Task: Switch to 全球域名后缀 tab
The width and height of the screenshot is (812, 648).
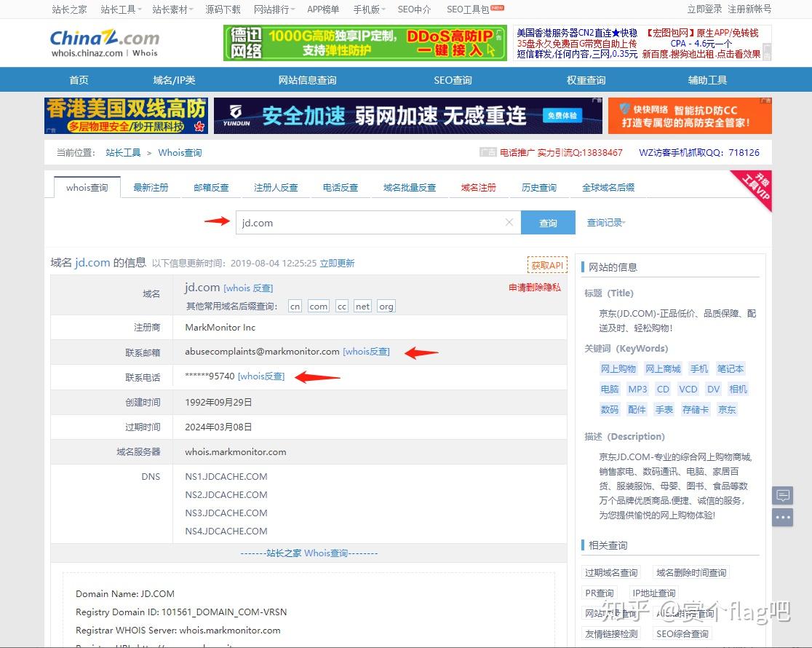Action: coord(608,187)
